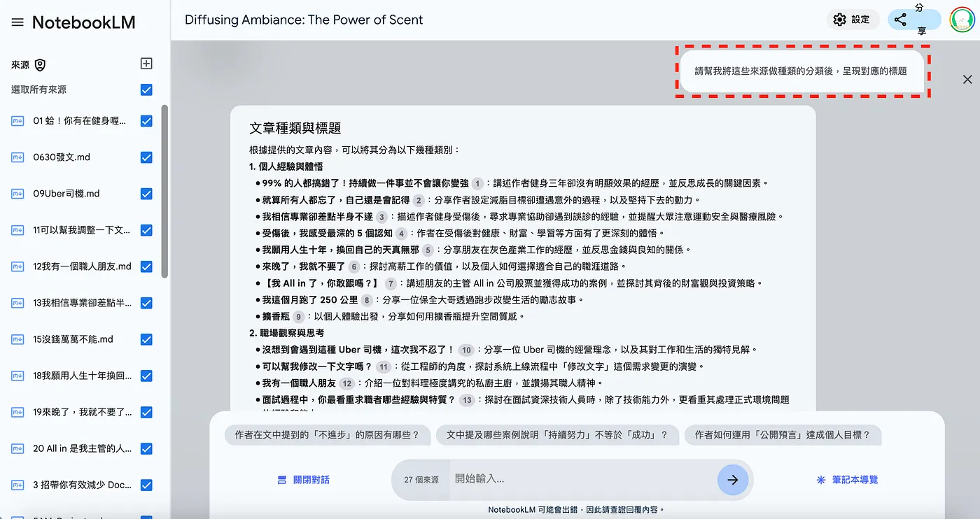Uncheck the 0630發文.md source checkbox
Image resolution: width=980 pixels, height=519 pixels.
[146, 157]
